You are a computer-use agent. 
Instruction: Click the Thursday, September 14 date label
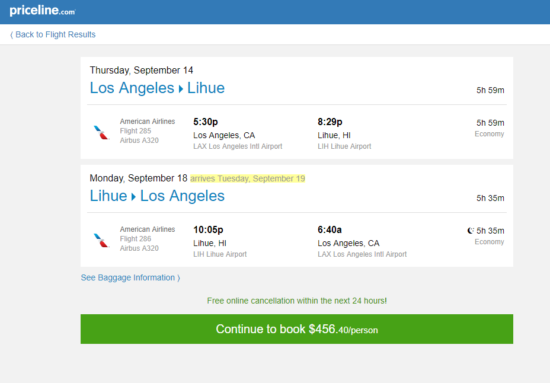pos(141,70)
